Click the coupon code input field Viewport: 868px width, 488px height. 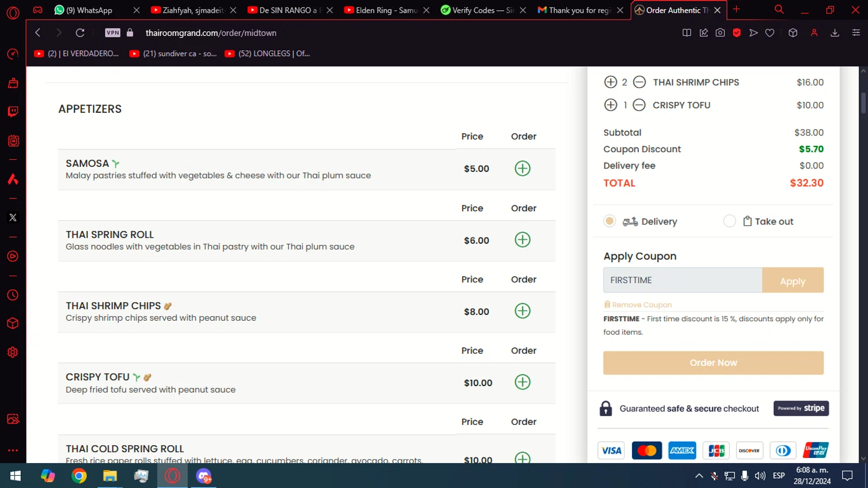pos(683,280)
